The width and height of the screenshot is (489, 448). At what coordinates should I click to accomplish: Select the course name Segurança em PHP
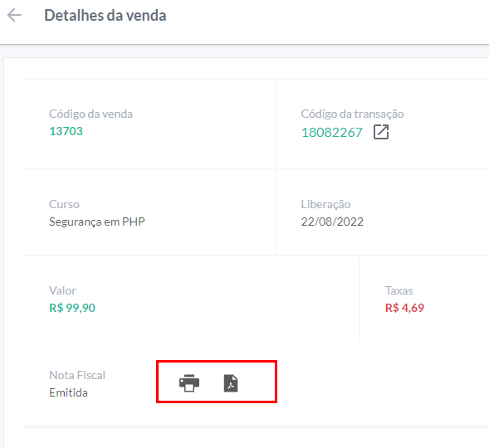(97, 222)
